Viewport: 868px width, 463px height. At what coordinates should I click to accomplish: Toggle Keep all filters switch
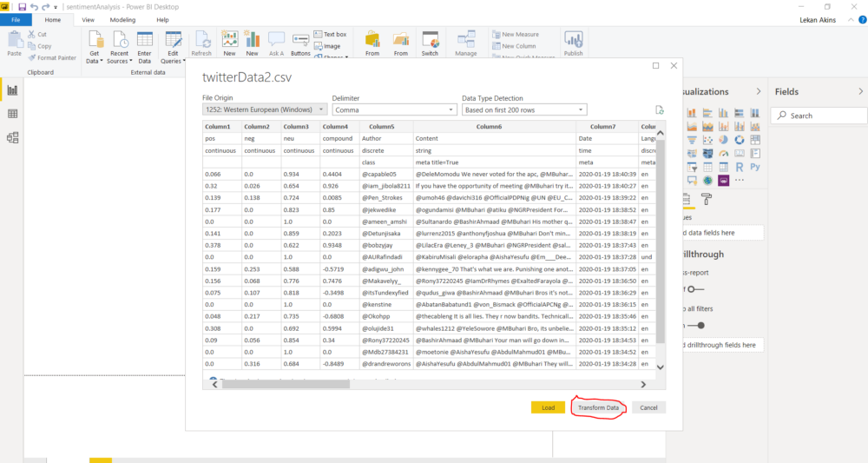(697, 326)
